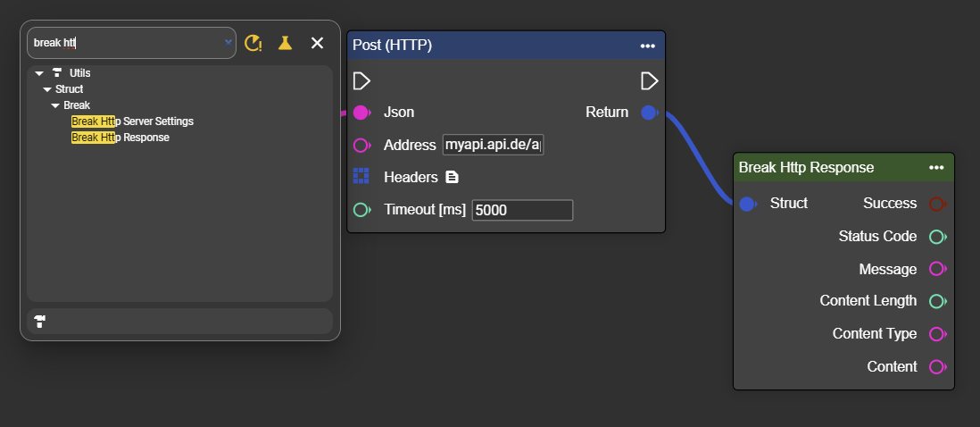Viewport: 980px width, 427px height.
Task: Close the node search panel
Action: click(x=317, y=43)
